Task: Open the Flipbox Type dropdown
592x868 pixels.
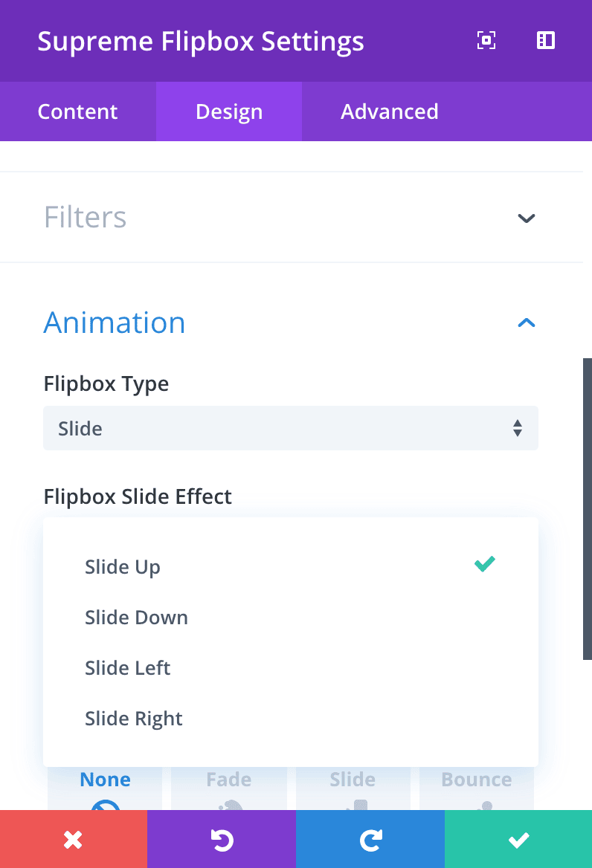Action: (291, 428)
